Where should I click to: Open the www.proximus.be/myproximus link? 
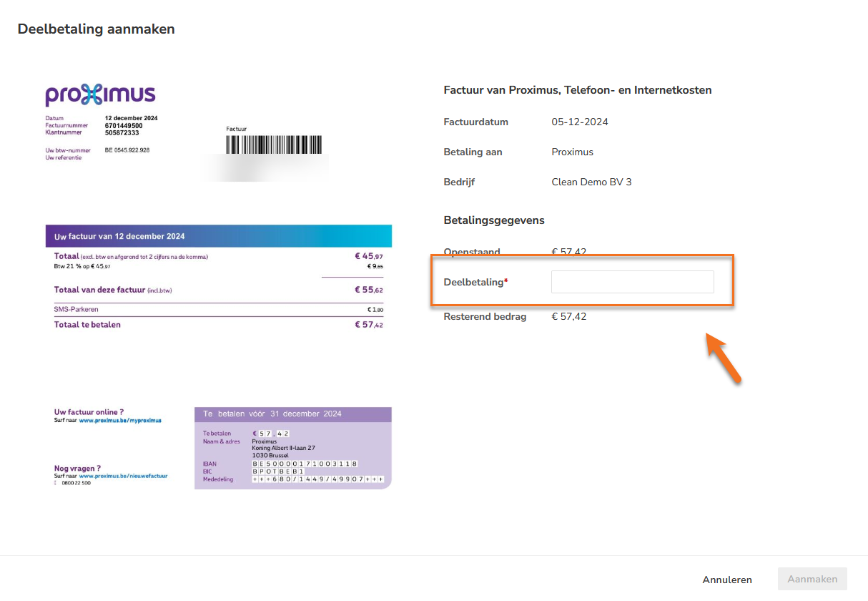(x=120, y=421)
